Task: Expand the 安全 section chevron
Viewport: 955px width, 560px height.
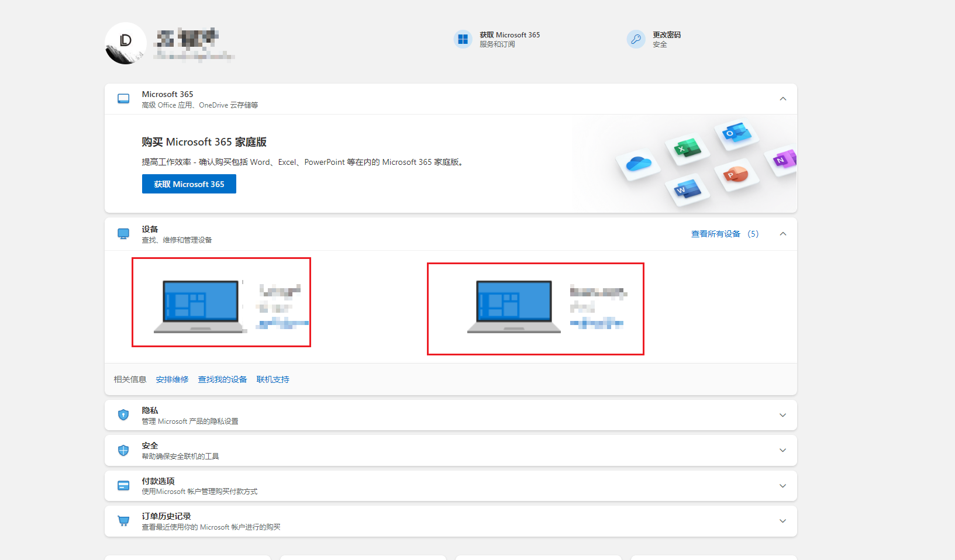Action: pos(783,450)
